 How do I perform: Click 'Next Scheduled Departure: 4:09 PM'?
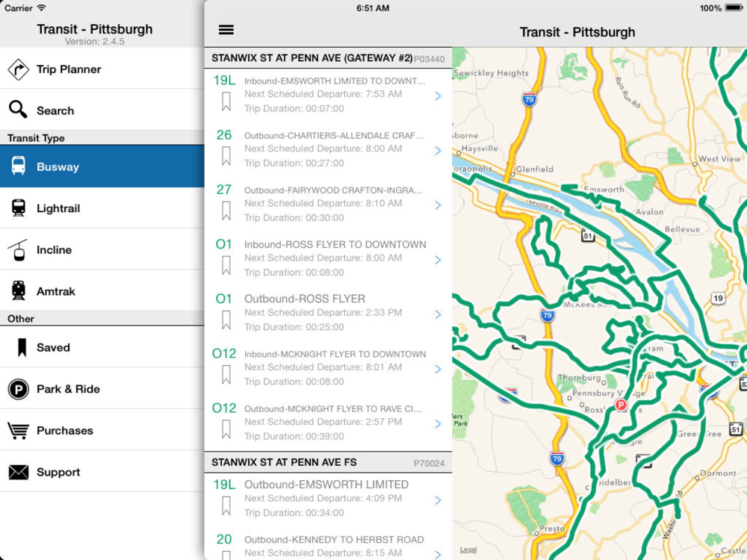[323, 498]
